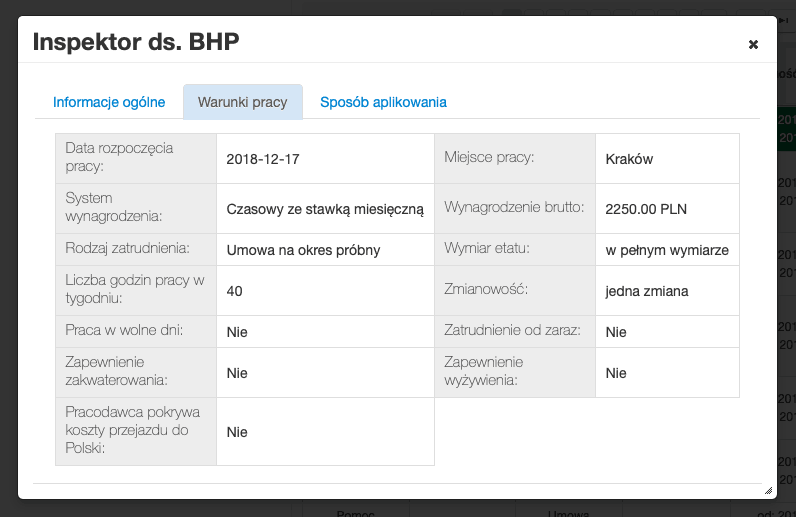This screenshot has width=796, height=517.
Task: Click the Czasowy ze stawką miesięczną value
Action: pyautogui.click(x=325, y=209)
